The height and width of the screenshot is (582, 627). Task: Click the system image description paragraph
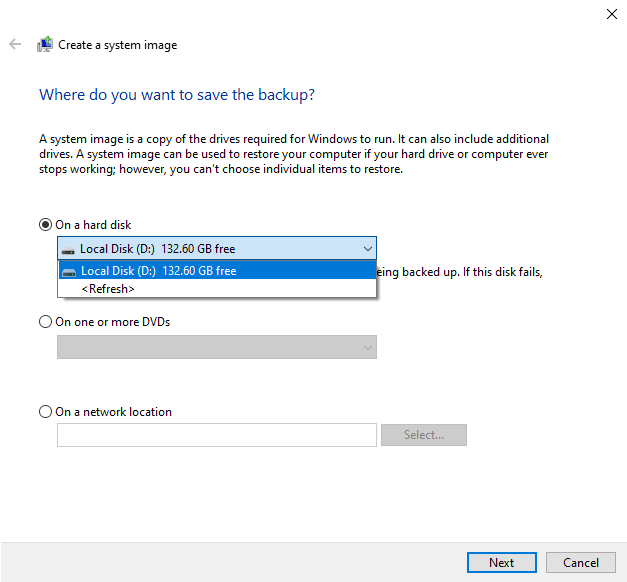point(294,154)
